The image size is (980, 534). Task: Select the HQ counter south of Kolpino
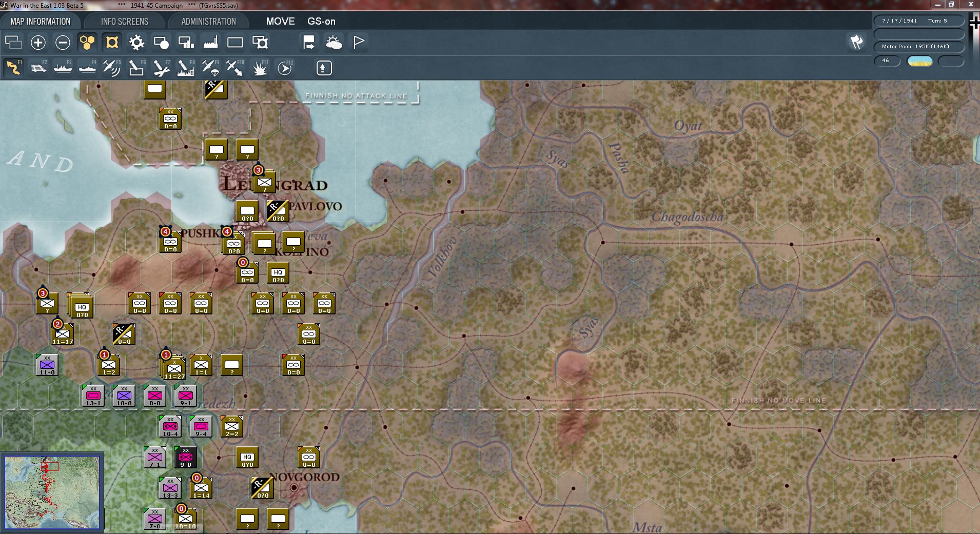(278, 273)
